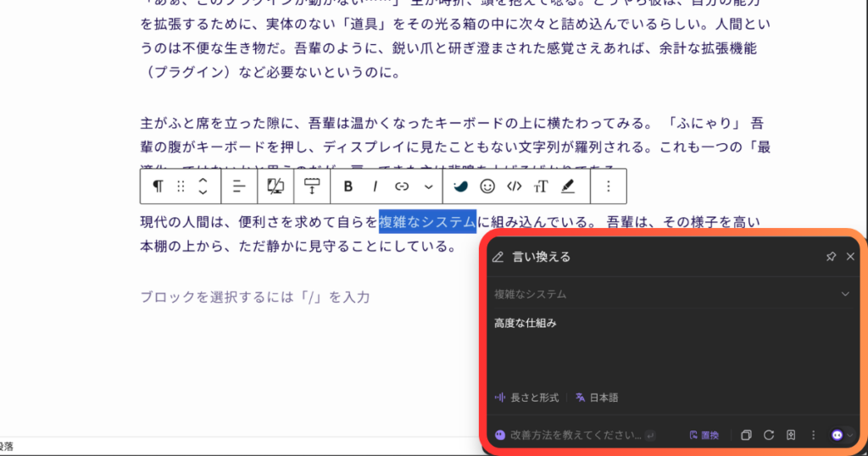
Task: Toggle italic formatting
Action: (375, 186)
